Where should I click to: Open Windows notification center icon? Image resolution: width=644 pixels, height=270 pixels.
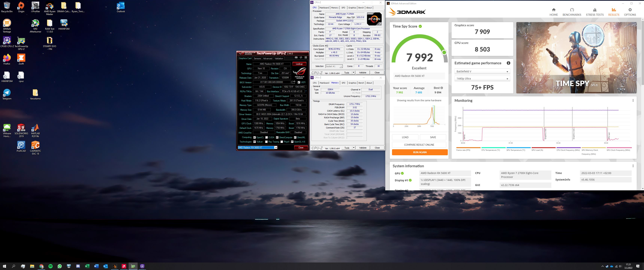tap(638, 266)
